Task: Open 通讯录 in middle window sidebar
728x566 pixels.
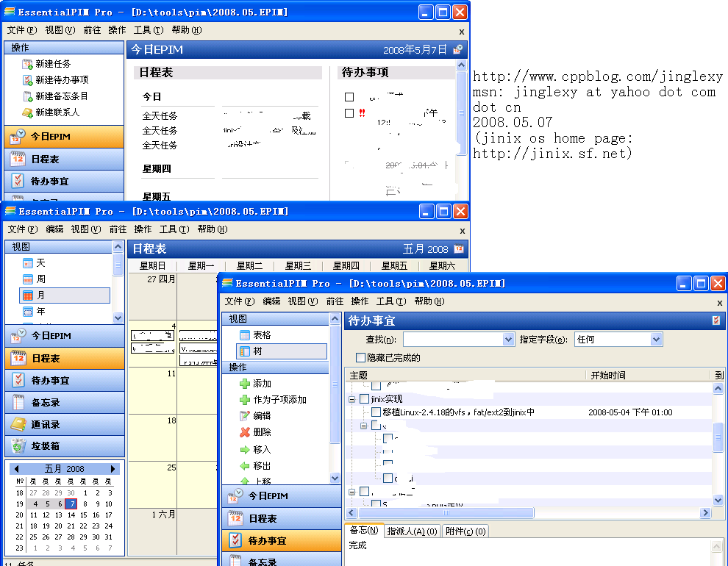Action: pos(65,425)
